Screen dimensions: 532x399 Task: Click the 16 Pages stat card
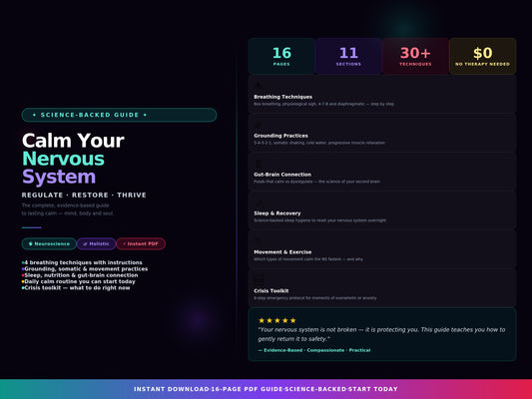tap(281, 56)
